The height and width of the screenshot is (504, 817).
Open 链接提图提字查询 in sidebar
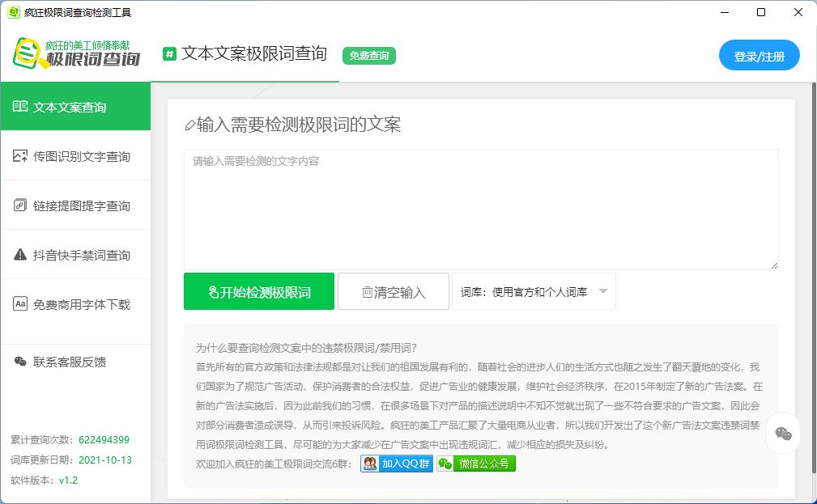75,205
